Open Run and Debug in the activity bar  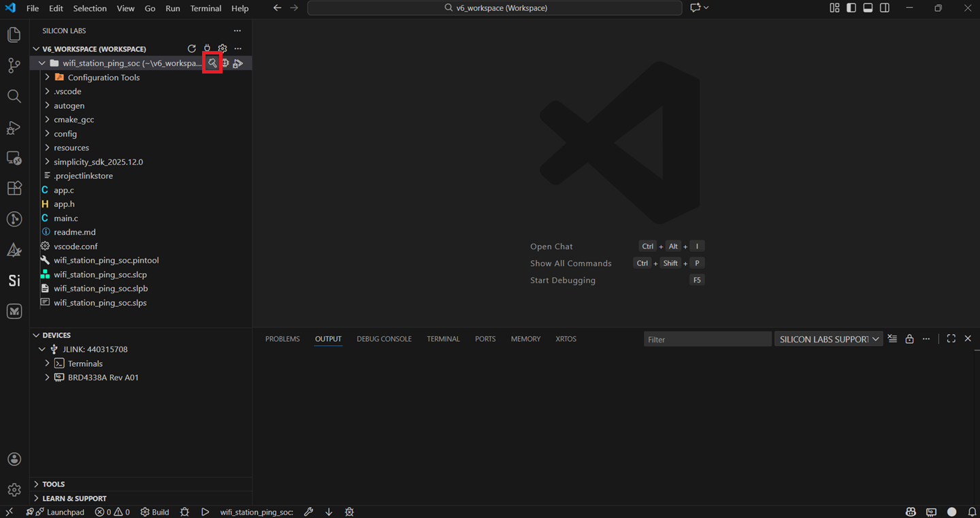coord(14,127)
